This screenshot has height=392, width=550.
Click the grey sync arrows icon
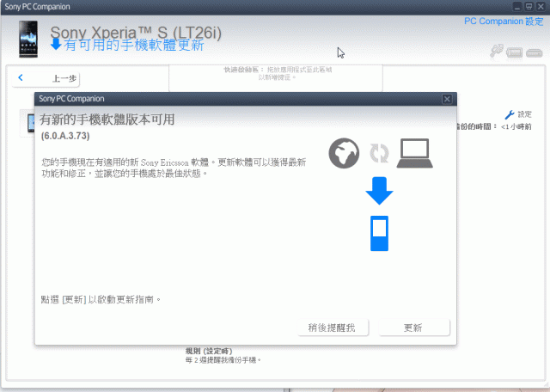click(x=379, y=153)
